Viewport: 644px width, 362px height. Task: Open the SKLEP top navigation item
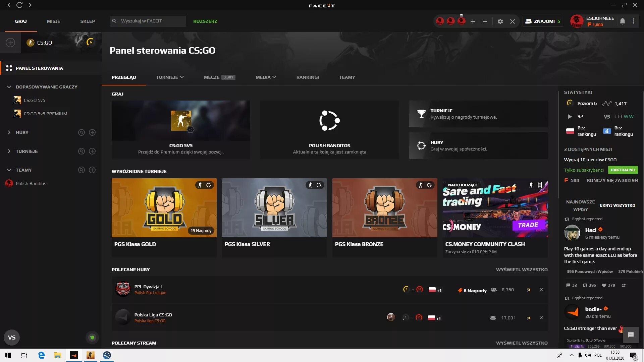tap(88, 21)
